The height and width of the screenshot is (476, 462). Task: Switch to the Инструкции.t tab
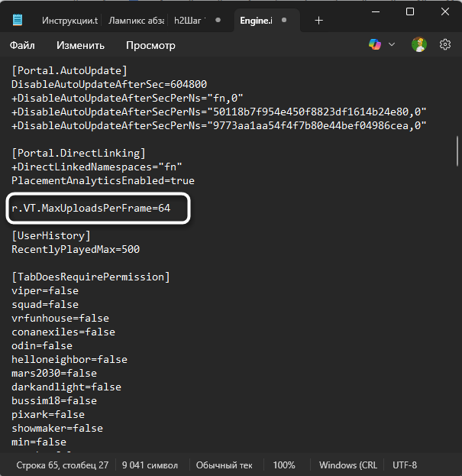[x=69, y=21]
